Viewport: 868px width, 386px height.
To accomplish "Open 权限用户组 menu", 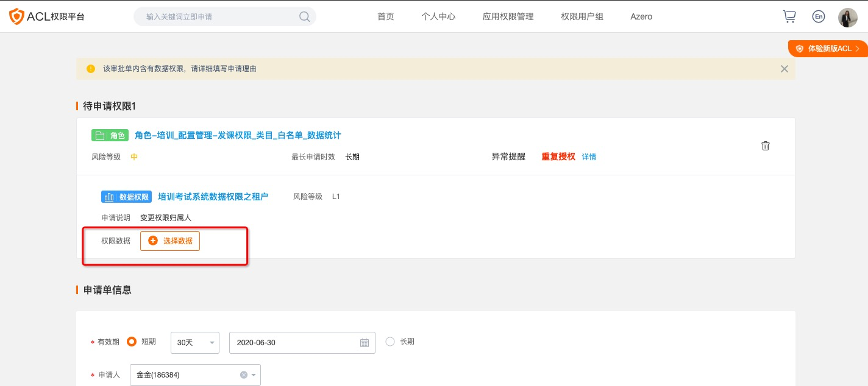I will [582, 16].
